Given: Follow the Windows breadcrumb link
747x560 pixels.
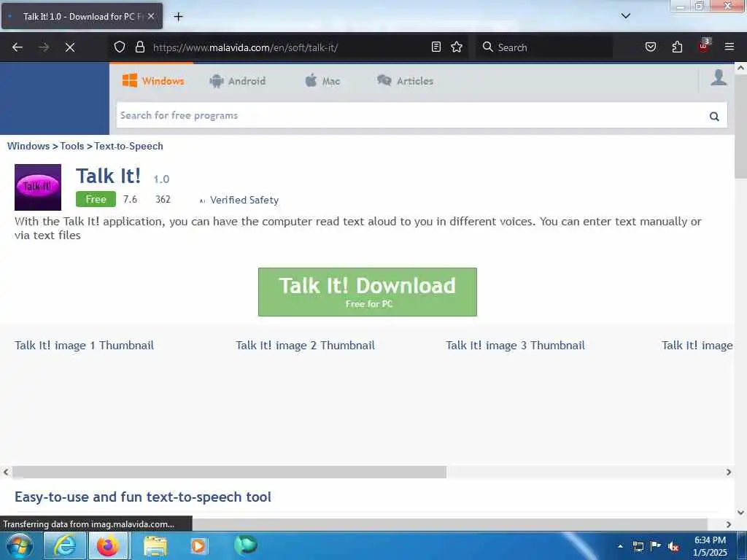Looking at the screenshot, I should click(28, 146).
